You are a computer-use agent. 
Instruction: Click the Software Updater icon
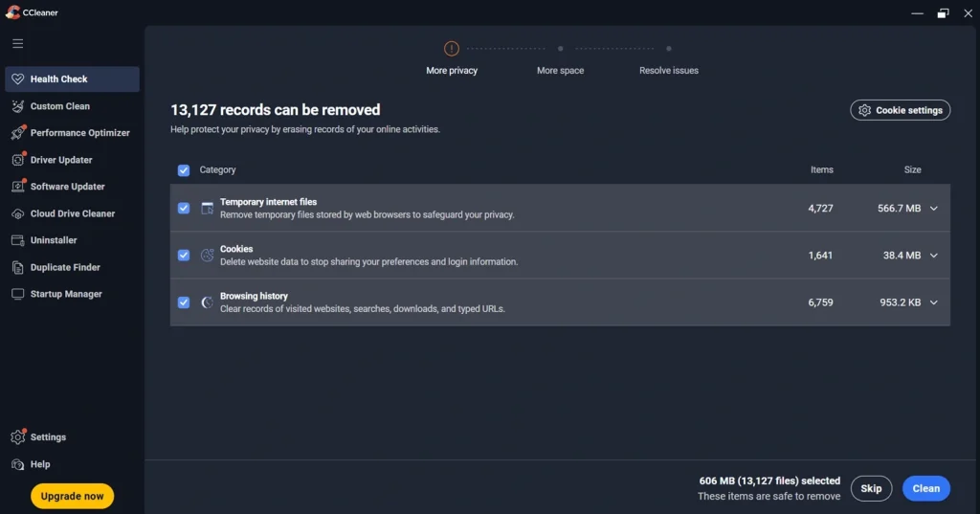(x=18, y=187)
